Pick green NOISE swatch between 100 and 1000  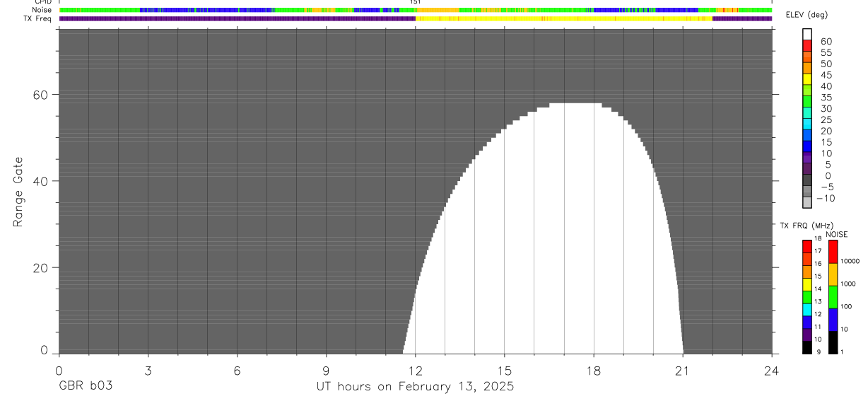[833, 297]
